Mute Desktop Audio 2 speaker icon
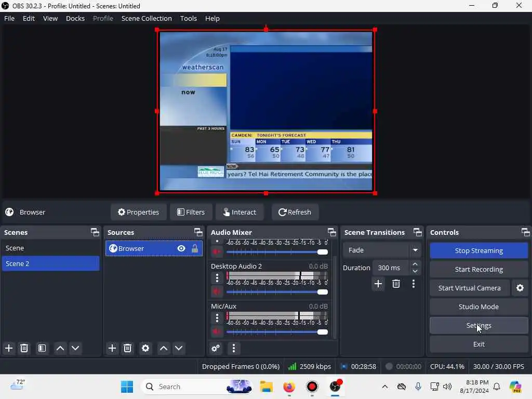This screenshot has width=532, height=399. (217, 292)
